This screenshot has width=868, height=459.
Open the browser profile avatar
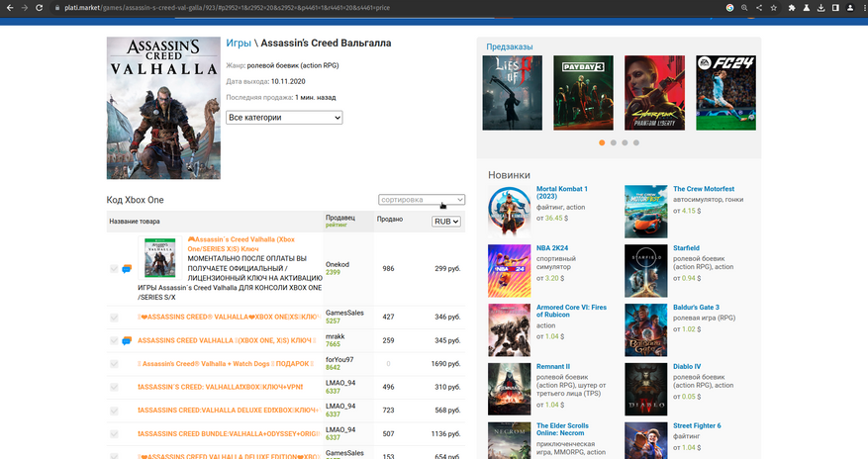click(850, 8)
